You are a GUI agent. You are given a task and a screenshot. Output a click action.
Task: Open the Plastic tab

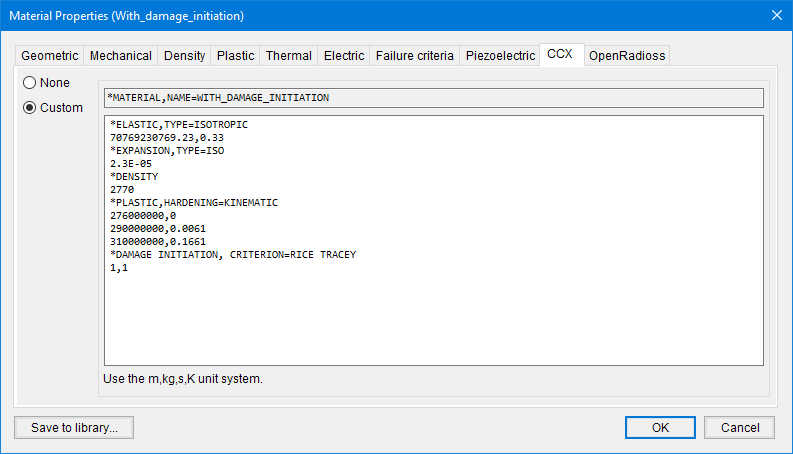pos(235,56)
